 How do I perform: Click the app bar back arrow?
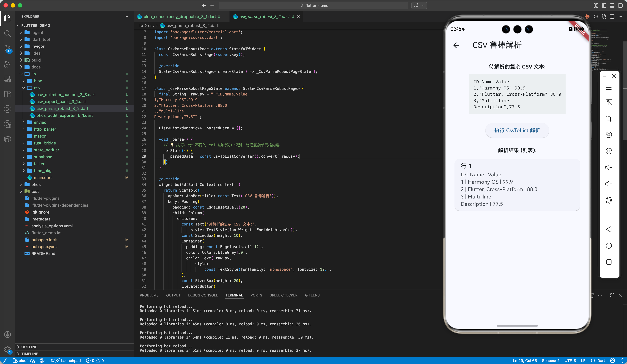pos(456,45)
